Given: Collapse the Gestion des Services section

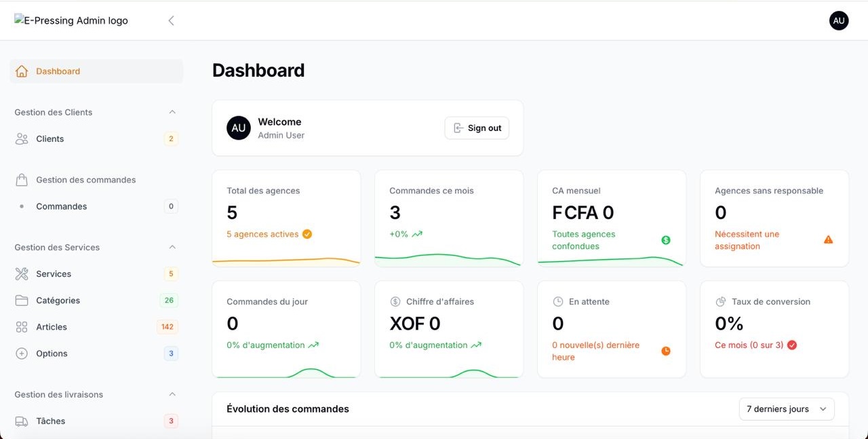Looking at the screenshot, I should click(172, 247).
